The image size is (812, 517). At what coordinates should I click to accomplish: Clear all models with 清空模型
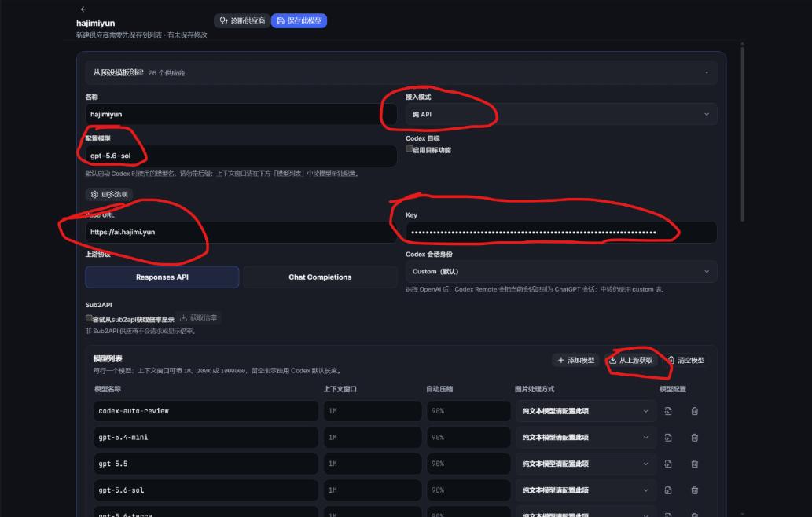point(685,360)
